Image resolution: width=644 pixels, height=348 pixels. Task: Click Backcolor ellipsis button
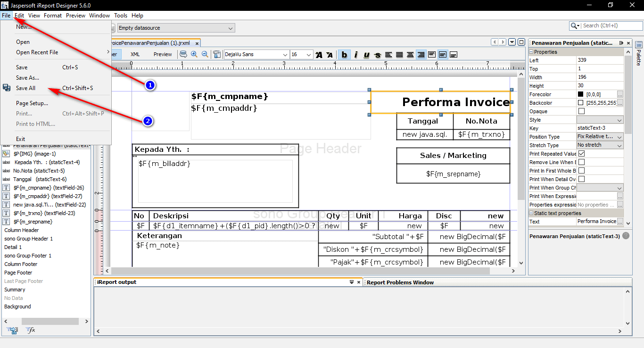click(620, 103)
